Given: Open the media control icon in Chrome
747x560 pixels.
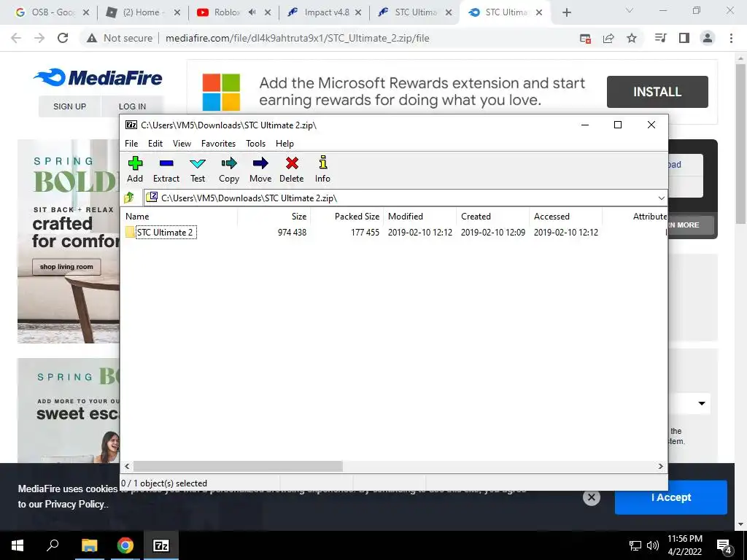Looking at the screenshot, I should (661, 38).
